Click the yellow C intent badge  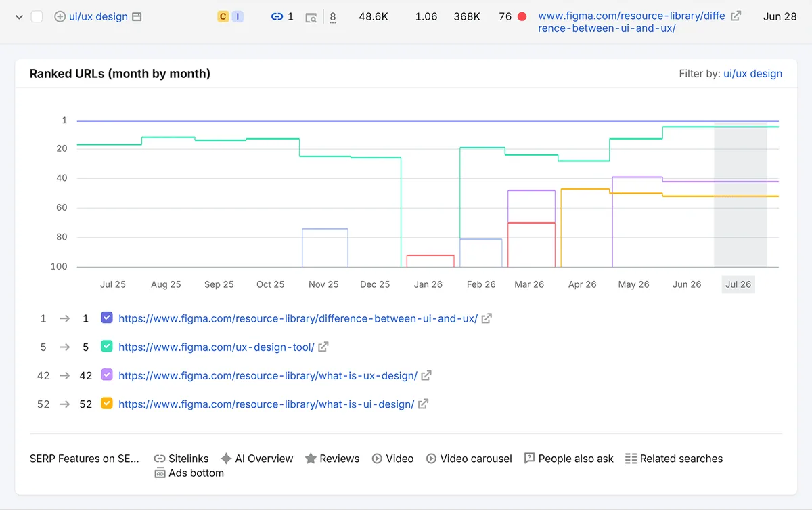(223, 16)
